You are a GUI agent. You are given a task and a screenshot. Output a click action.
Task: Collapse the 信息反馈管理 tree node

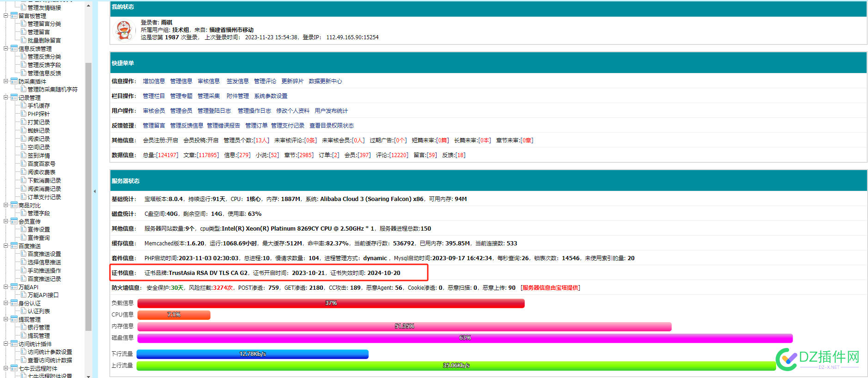coord(6,49)
